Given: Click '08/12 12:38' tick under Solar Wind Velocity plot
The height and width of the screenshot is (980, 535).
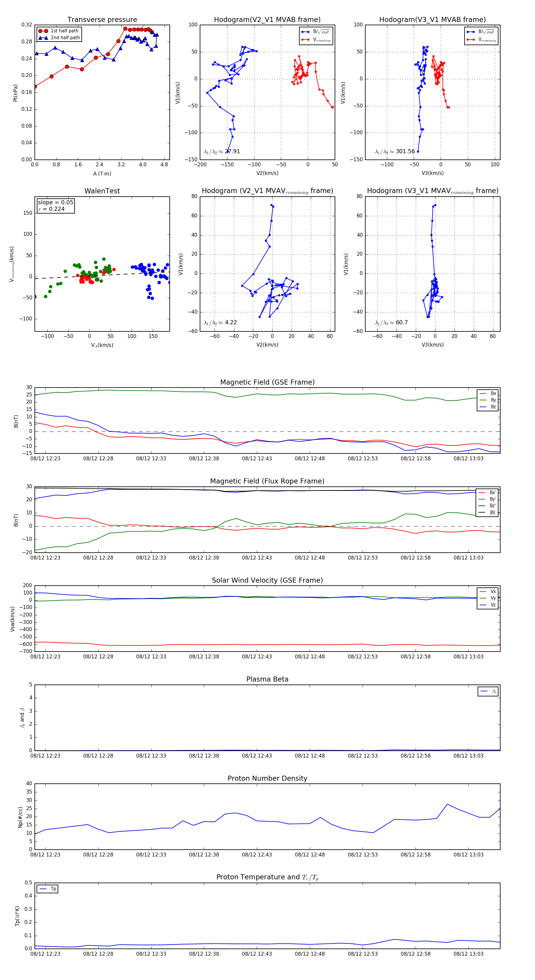Looking at the screenshot, I should [x=204, y=657].
